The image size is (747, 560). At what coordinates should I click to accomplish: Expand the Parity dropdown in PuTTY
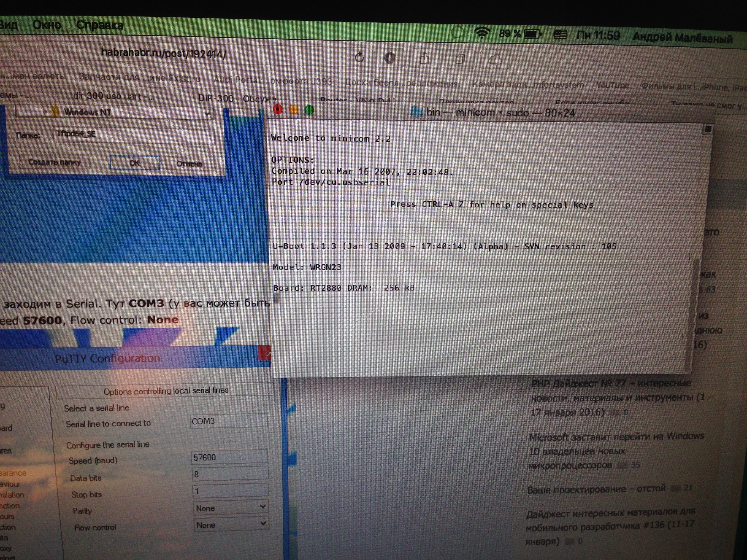point(263,507)
